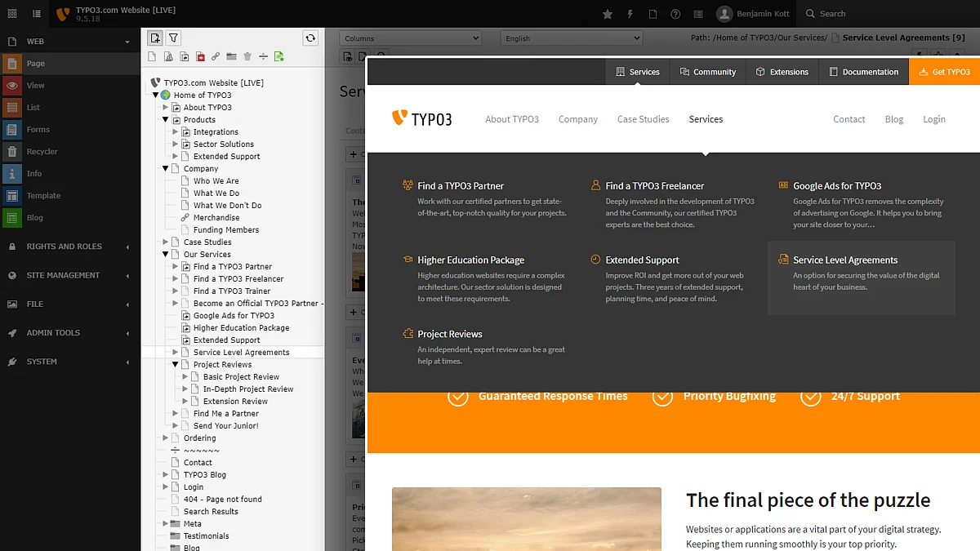The width and height of the screenshot is (980, 551).
Task: Click the Get TYPO3 button
Action: [944, 72]
